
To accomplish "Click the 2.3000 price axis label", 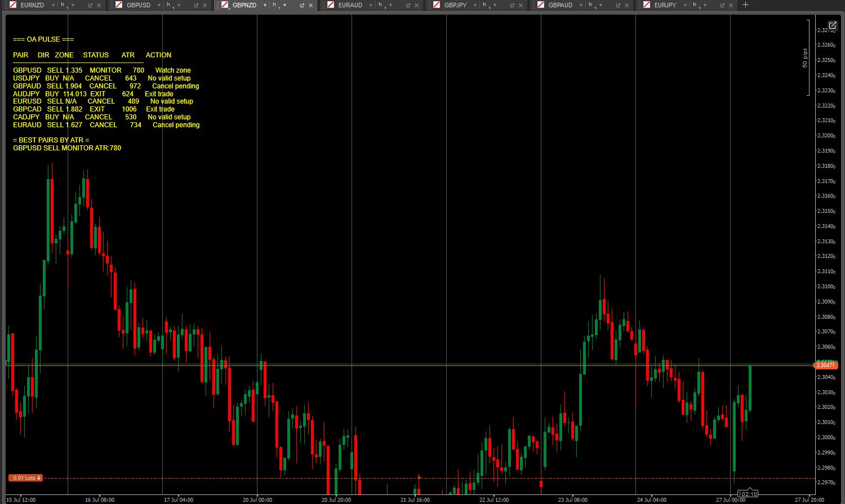I will pos(826,438).
